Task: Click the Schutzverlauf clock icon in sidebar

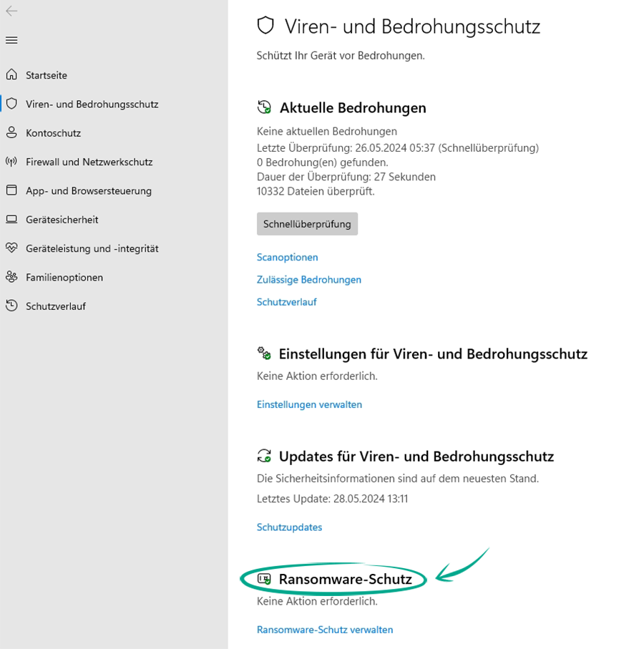Action: click(x=11, y=306)
